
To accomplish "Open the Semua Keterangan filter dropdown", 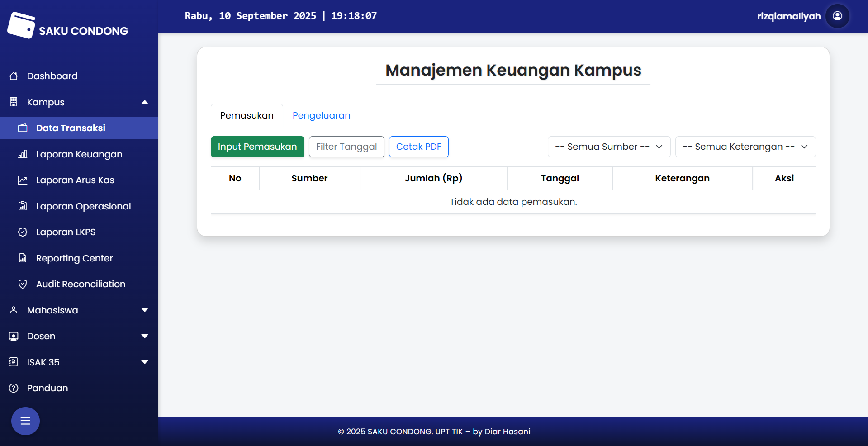I will [x=745, y=147].
